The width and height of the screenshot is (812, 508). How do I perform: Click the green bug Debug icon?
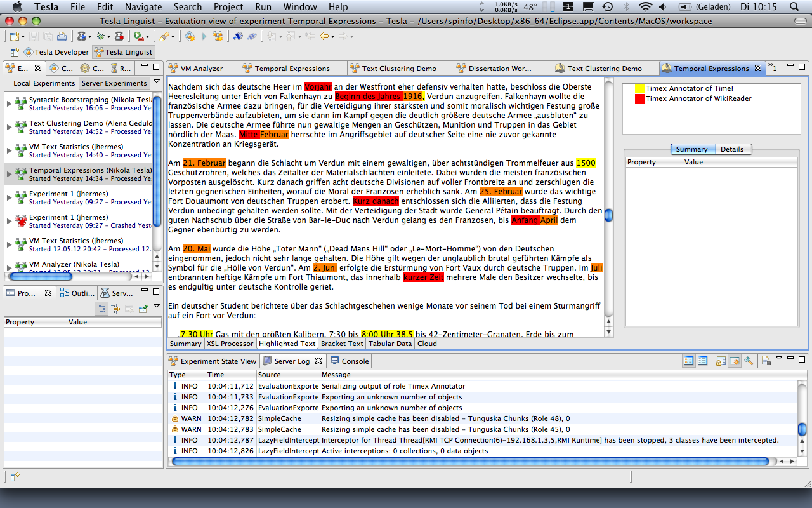tap(100, 36)
